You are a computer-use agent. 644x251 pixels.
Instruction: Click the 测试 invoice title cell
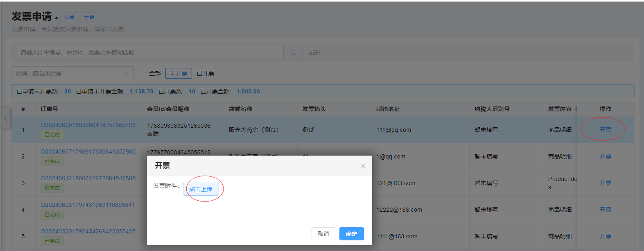tap(308, 130)
